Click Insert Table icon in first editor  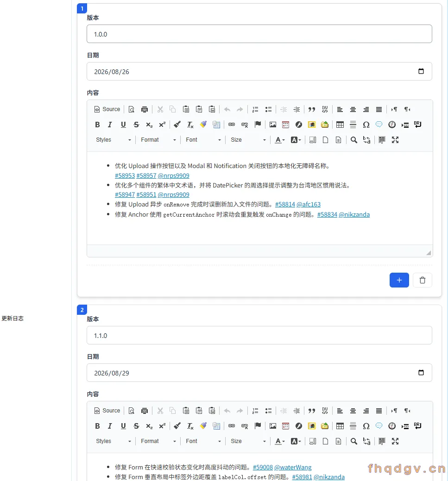(x=340, y=125)
